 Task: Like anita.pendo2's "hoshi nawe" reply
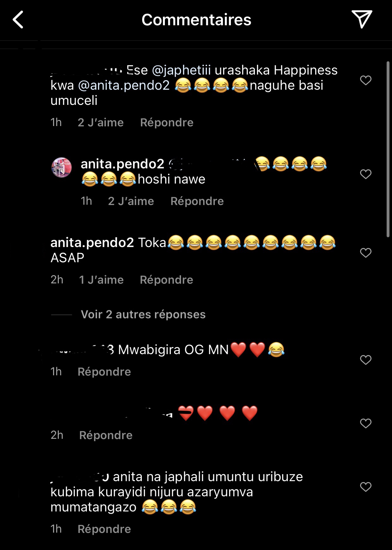coord(365,174)
